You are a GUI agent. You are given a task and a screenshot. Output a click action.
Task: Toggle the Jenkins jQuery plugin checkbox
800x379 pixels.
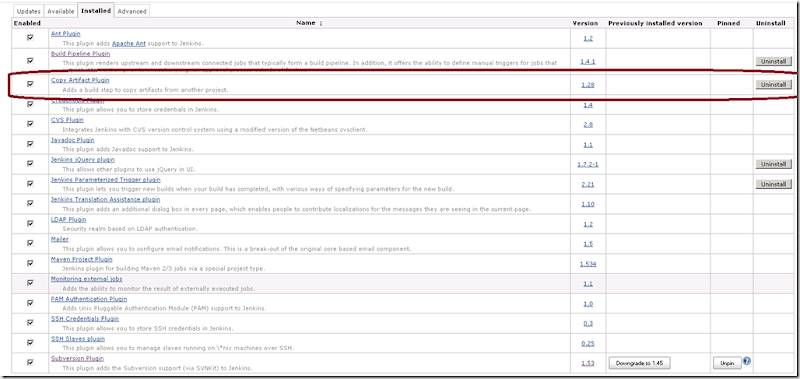[x=30, y=163]
